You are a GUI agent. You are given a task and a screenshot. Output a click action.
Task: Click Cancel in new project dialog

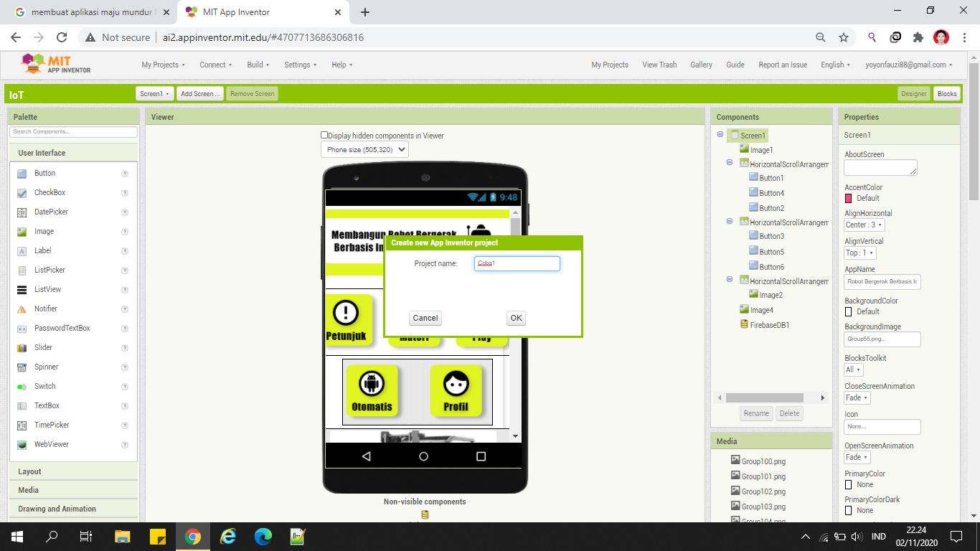point(425,318)
